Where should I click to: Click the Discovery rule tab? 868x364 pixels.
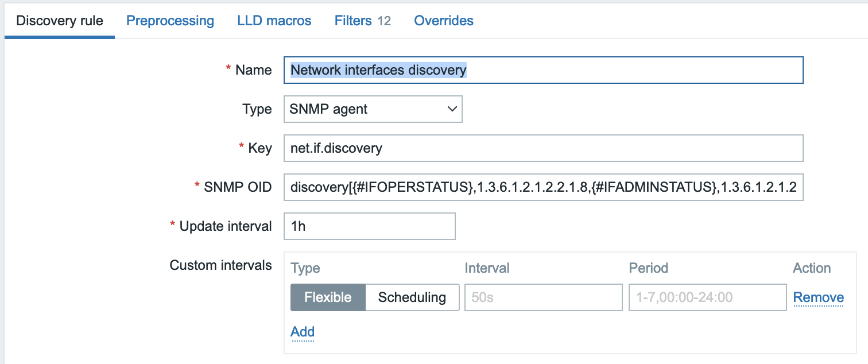60,21
